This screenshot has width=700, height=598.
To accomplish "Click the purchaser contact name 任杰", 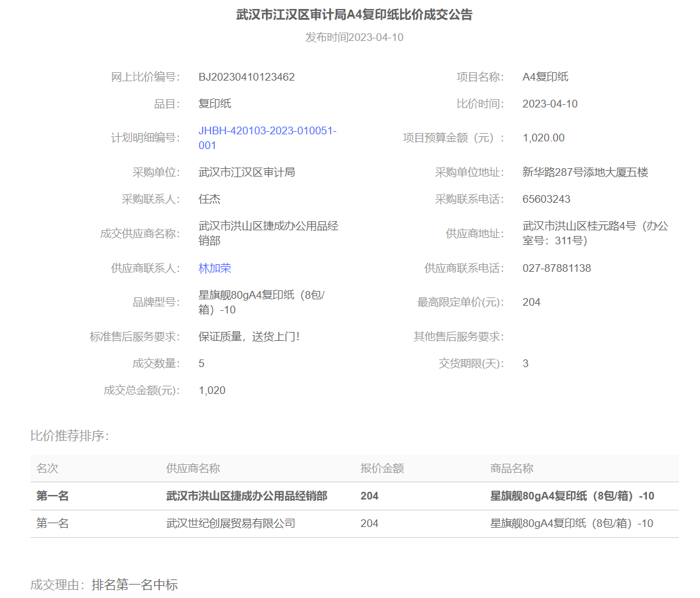I will [210, 199].
